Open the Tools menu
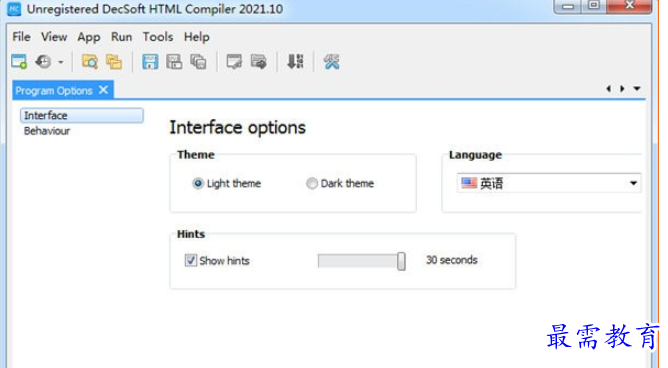The height and width of the screenshot is (368, 668). [x=158, y=37]
